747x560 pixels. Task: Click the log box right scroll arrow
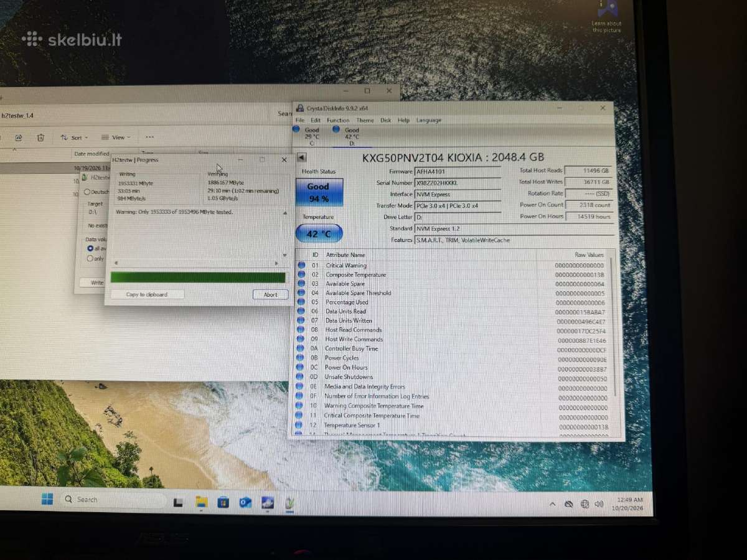pos(277,263)
